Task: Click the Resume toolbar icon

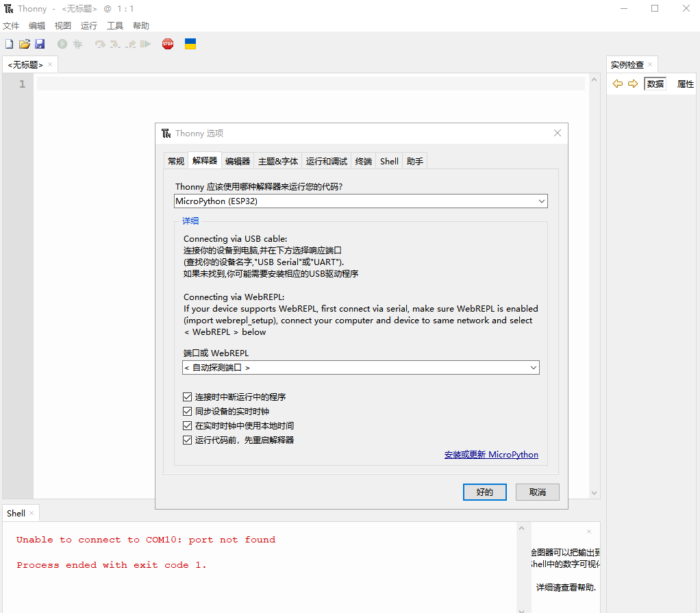Action: point(145,44)
